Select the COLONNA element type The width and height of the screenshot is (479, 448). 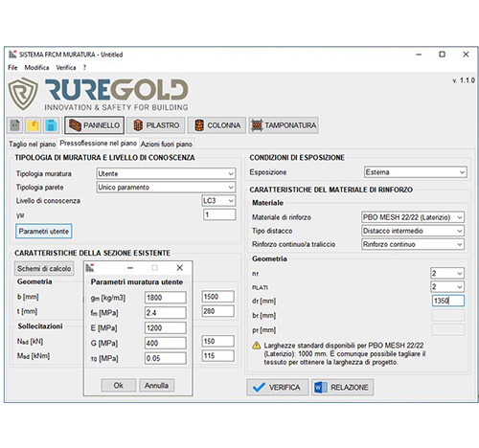coord(217,125)
